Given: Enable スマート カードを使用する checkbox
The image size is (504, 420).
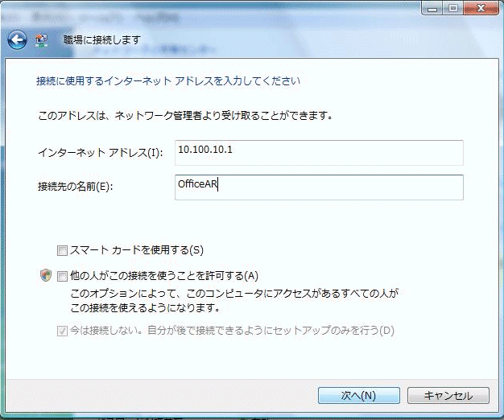Looking at the screenshot, I should 62,250.
